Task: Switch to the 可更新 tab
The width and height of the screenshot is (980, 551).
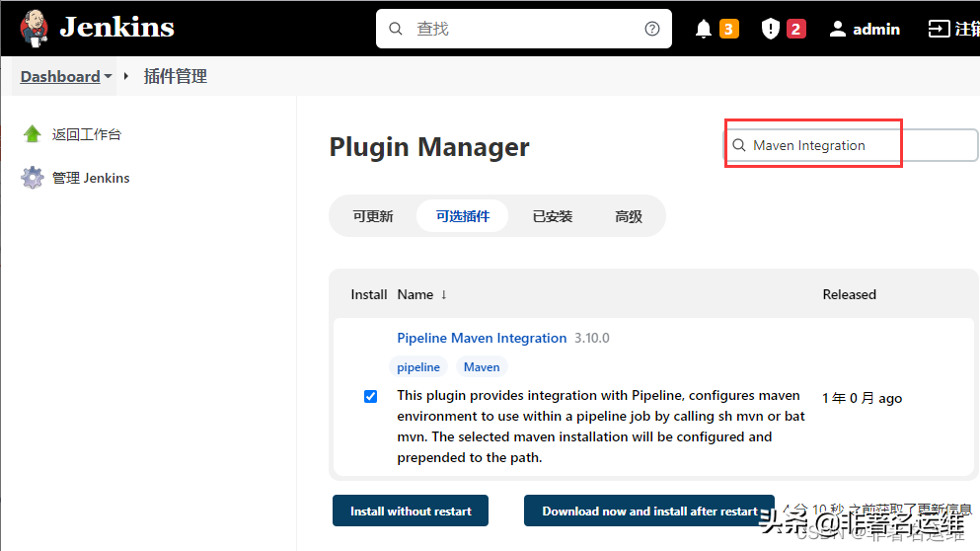Action: [373, 216]
